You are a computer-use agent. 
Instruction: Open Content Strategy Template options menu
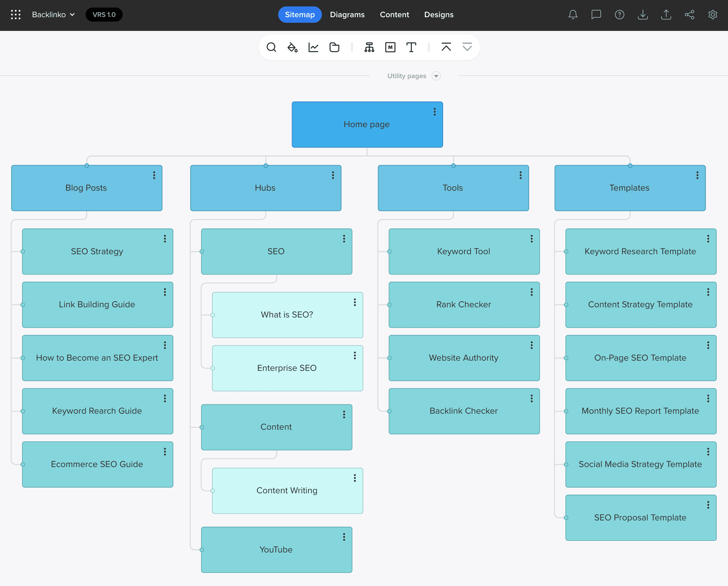point(708,292)
